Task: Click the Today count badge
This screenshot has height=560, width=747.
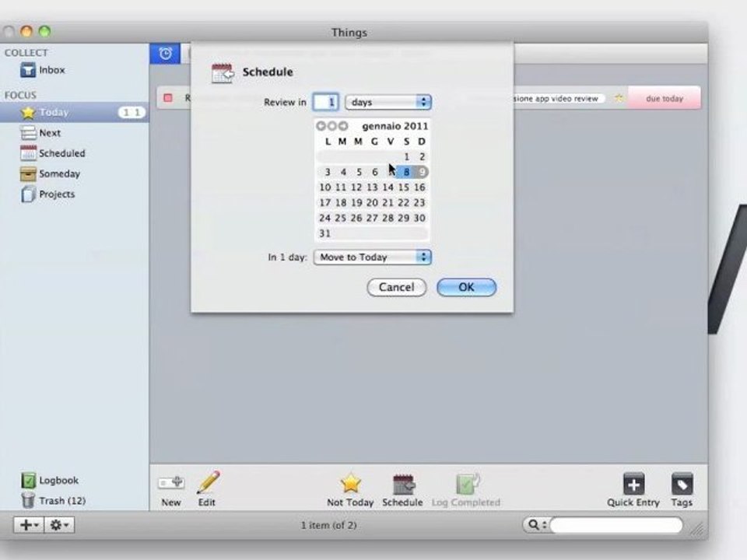Action: [x=132, y=112]
